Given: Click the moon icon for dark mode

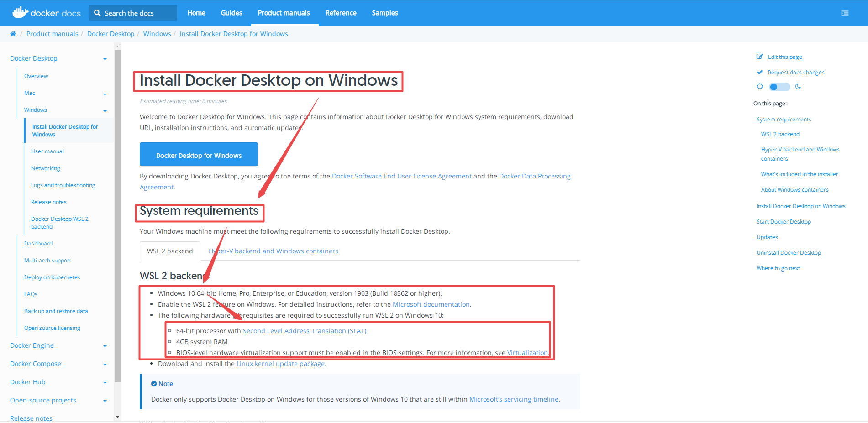Looking at the screenshot, I should [x=798, y=86].
